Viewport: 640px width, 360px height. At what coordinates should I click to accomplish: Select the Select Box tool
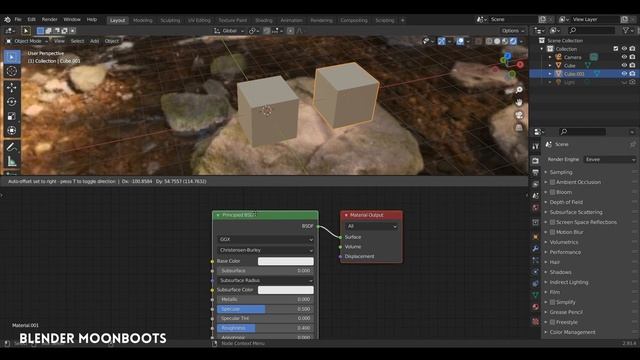12,57
